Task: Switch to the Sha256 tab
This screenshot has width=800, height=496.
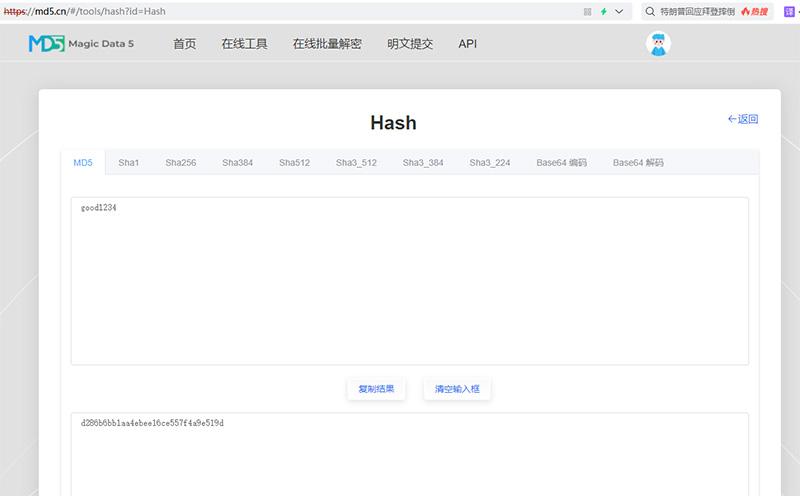Action: (x=181, y=163)
